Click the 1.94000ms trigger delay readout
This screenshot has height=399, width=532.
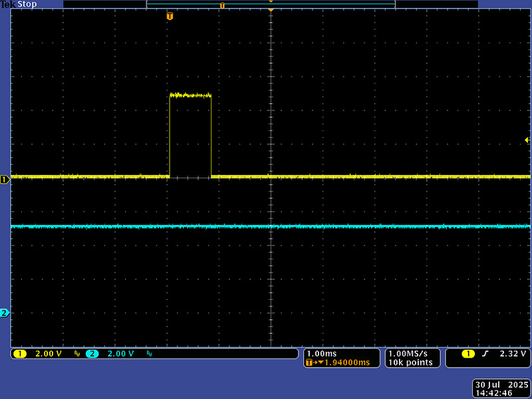point(342,362)
